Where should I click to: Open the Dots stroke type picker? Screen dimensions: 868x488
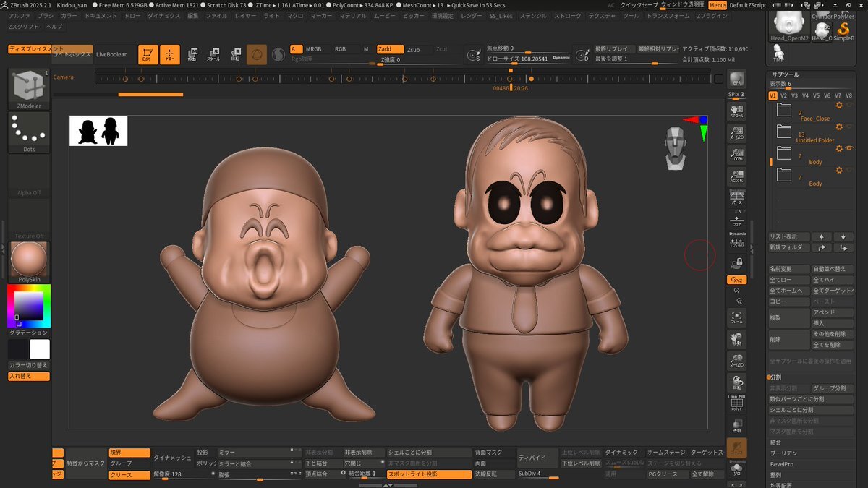[x=29, y=132]
